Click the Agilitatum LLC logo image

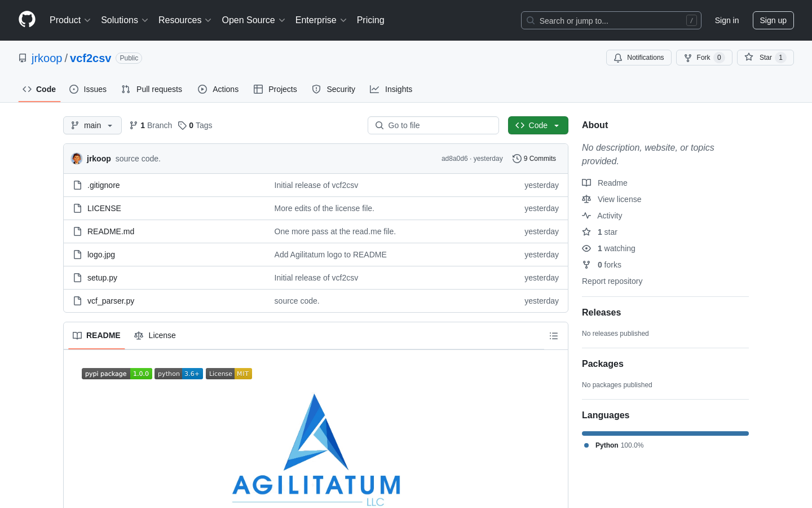click(x=316, y=450)
